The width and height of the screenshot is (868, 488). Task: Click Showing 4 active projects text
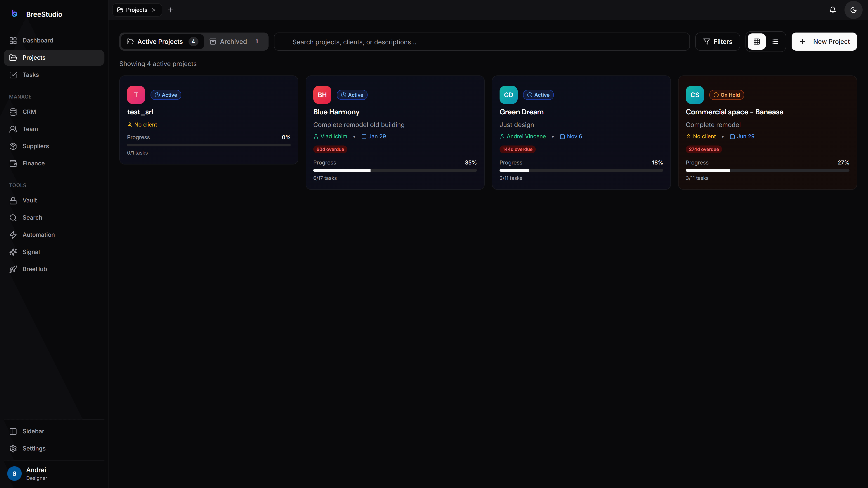(x=158, y=64)
